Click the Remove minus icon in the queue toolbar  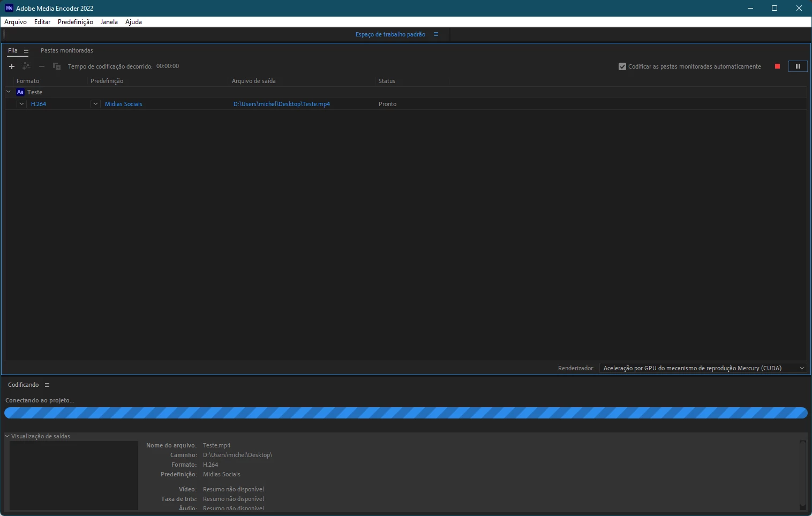[42, 66]
